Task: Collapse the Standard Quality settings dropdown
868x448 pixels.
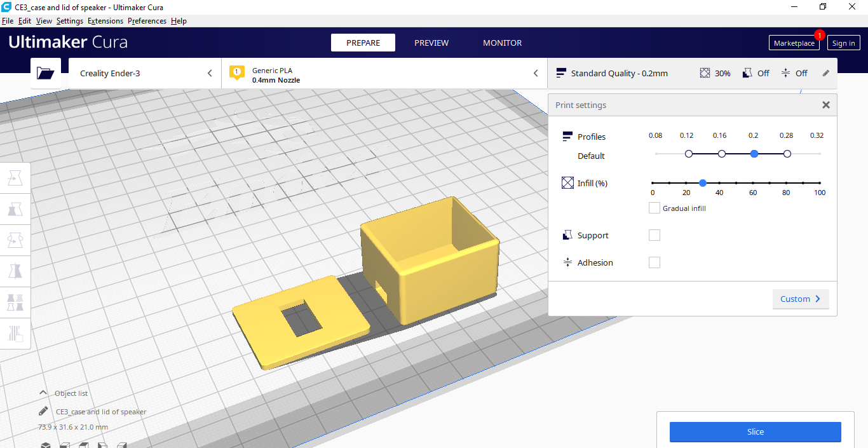Action: coord(693,73)
